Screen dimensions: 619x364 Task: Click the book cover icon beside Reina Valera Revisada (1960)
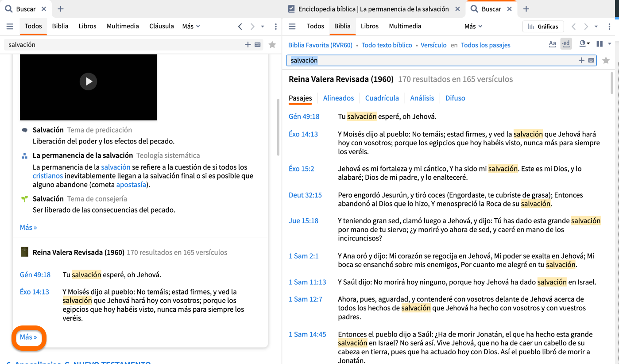pos(25,252)
